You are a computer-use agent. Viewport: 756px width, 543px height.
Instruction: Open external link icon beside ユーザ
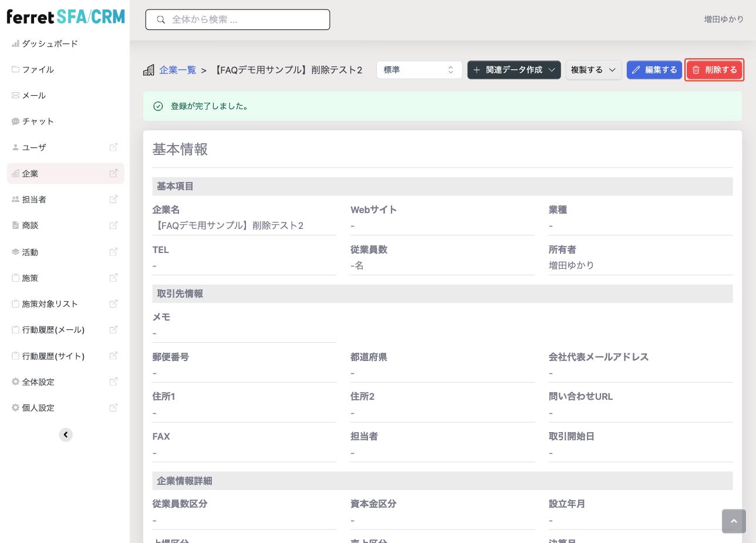pyautogui.click(x=113, y=147)
